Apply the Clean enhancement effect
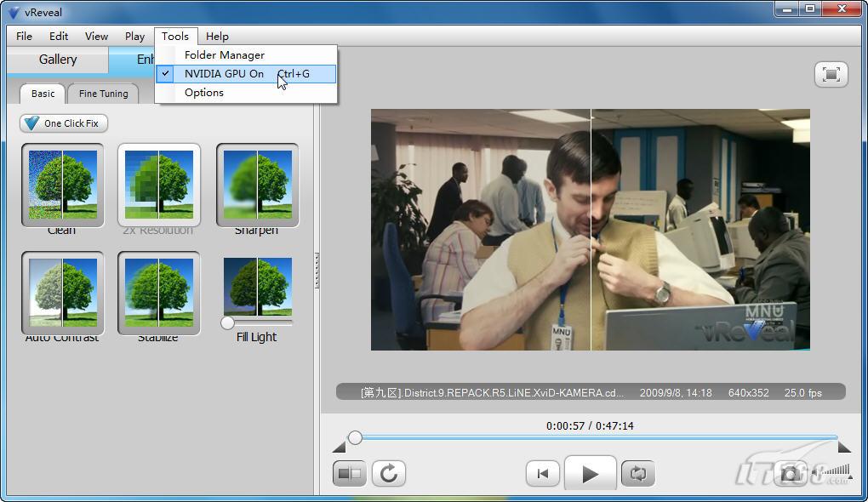This screenshot has width=868, height=502. click(63, 185)
